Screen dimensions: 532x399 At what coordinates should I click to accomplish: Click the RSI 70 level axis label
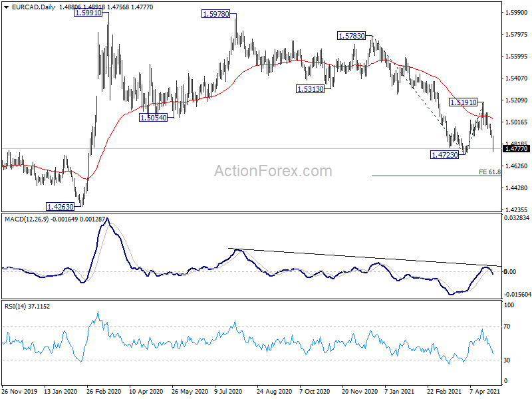point(507,327)
